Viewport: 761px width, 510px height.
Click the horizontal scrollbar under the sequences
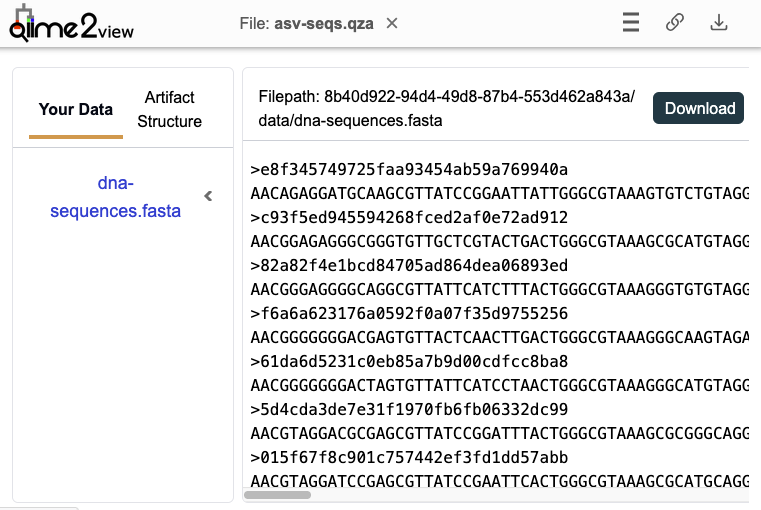click(278, 494)
